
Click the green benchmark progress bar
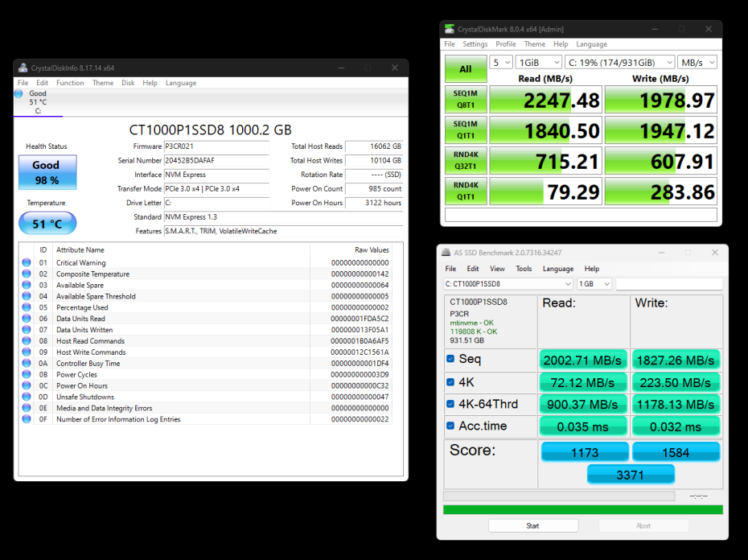click(x=582, y=509)
